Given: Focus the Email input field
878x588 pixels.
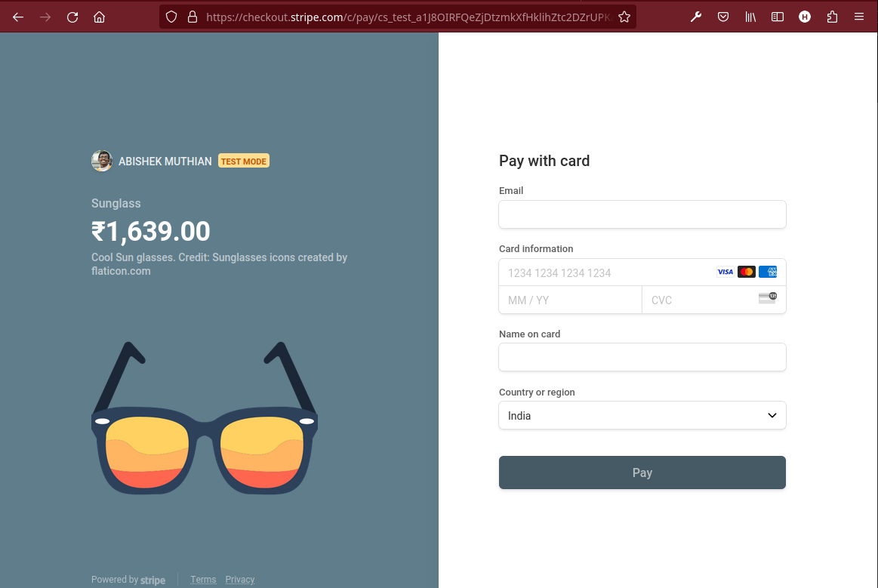Looking at the screenshot, I should (x=642, y=214).
